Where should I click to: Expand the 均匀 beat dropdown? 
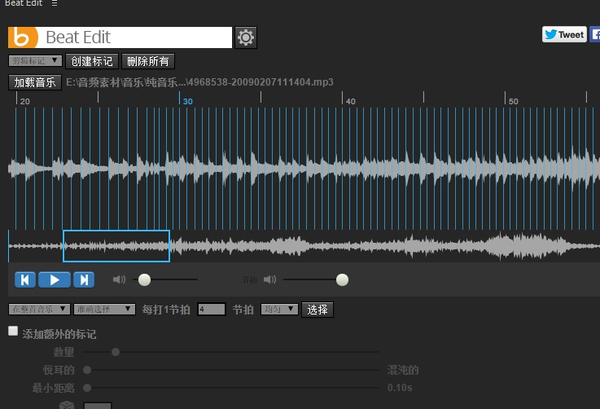(x=279, y=309)
